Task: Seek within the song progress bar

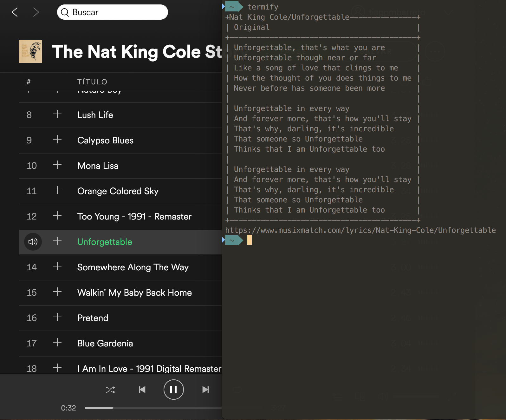Action: (153, 408)
